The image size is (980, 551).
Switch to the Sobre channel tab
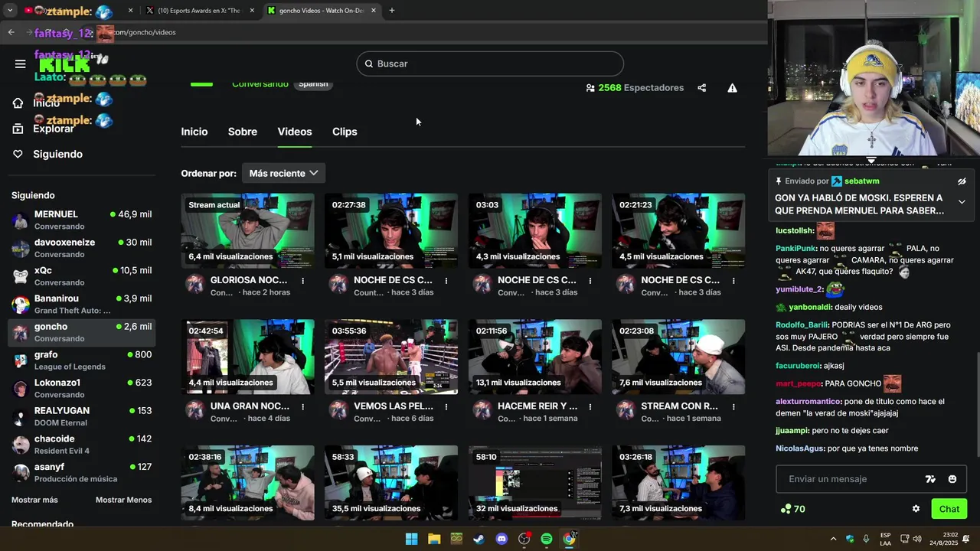[x=242, y=132]
